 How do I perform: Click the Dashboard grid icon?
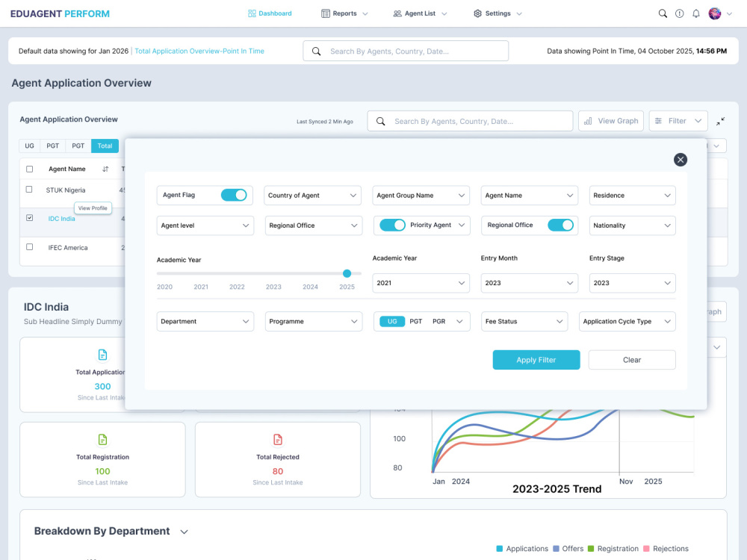pos(252,13)
